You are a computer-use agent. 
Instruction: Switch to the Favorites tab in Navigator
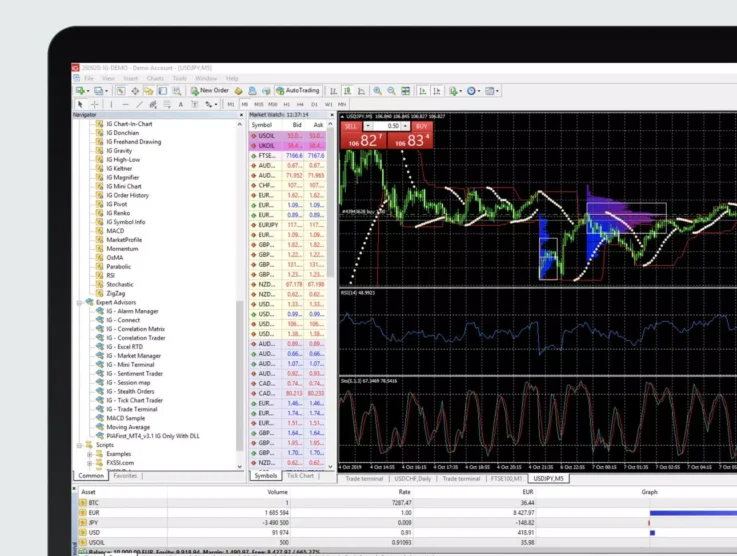coord(125,476)
